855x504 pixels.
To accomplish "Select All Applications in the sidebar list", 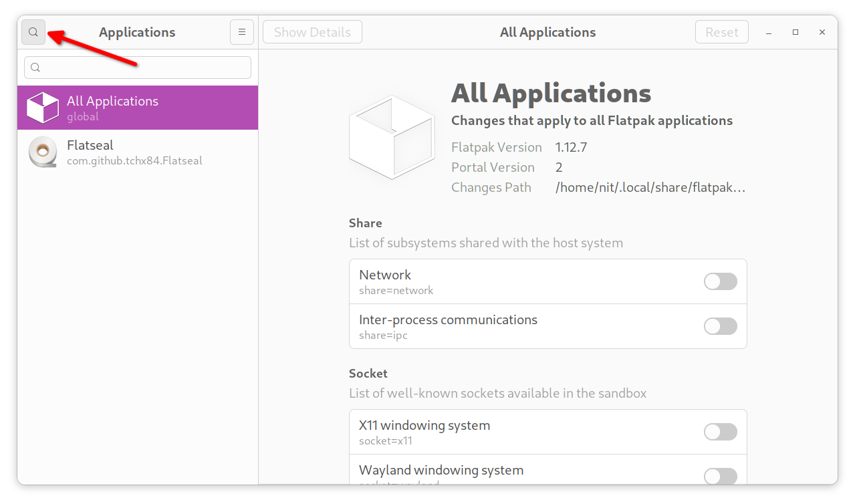I will [138, 108].
